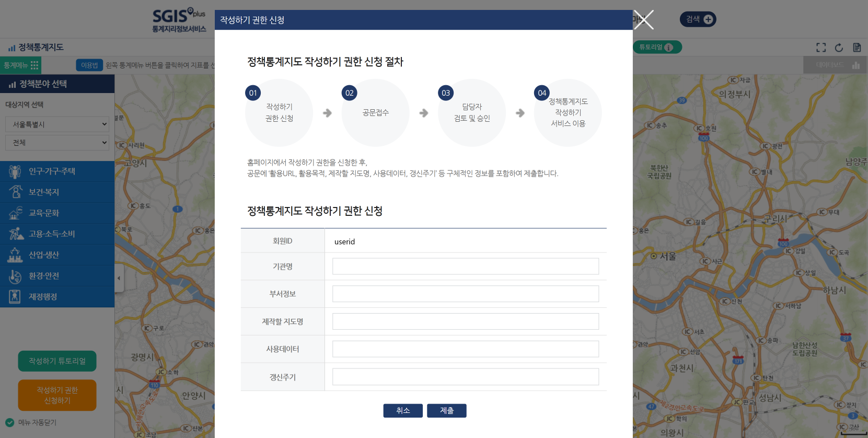This screenshot has height=438, width=868.
Task: Click the refresh map icon
Action: click(839, 48)
